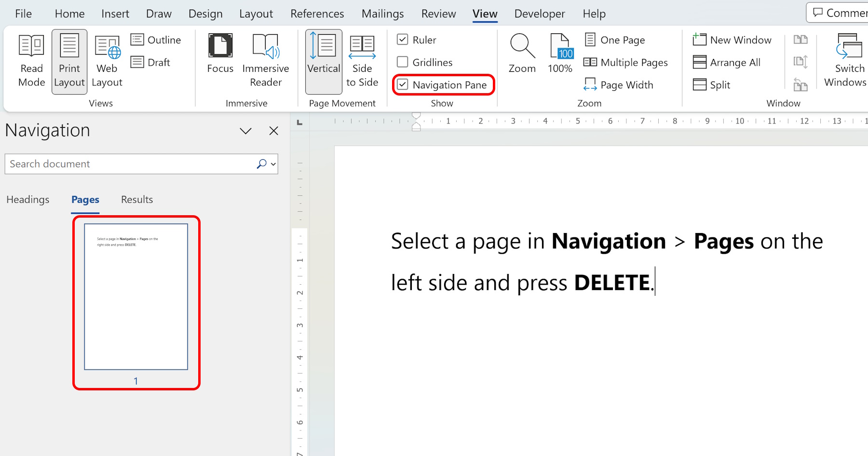Zoom document to 100%
Screen dimensions: 868x456
560,53
